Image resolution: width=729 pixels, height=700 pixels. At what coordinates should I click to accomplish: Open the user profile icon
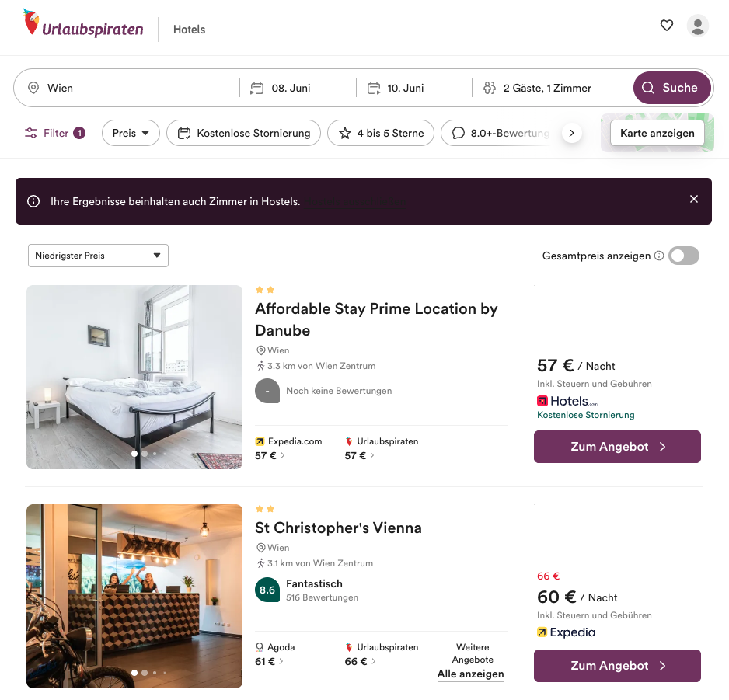pos(698,26)
